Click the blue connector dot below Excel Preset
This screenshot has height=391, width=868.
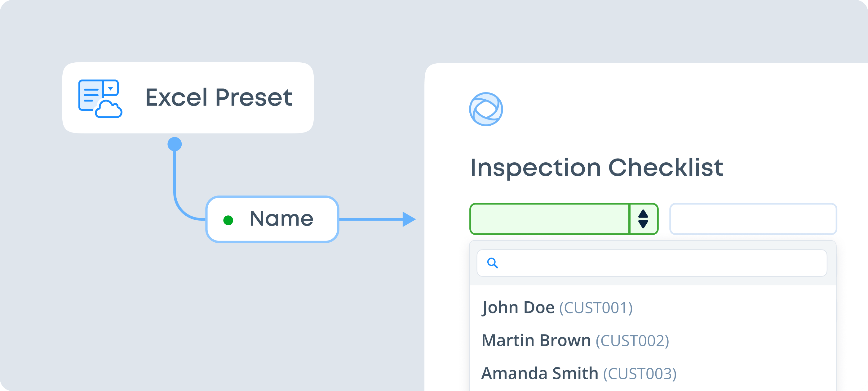[175, 144]
